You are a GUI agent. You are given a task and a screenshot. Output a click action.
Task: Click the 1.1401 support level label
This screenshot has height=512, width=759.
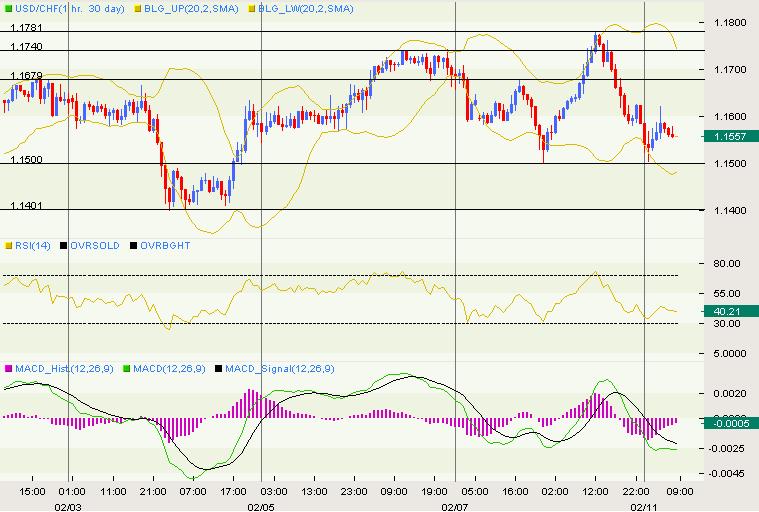[x=27, y=206]
